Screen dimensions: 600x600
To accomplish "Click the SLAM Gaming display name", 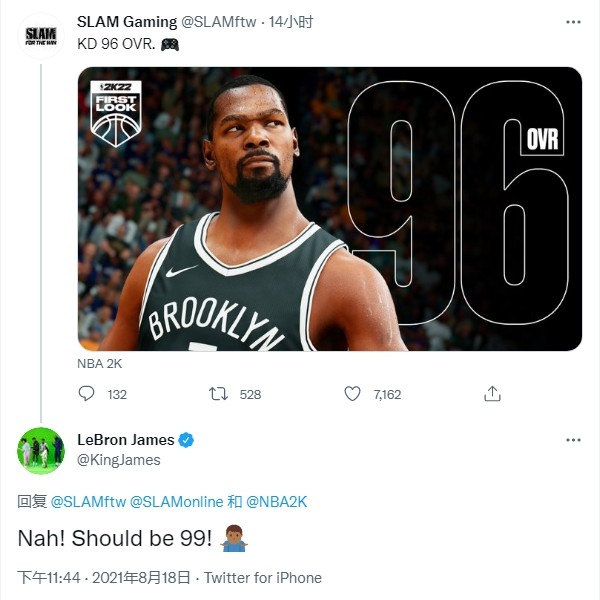I will (126, 21).
